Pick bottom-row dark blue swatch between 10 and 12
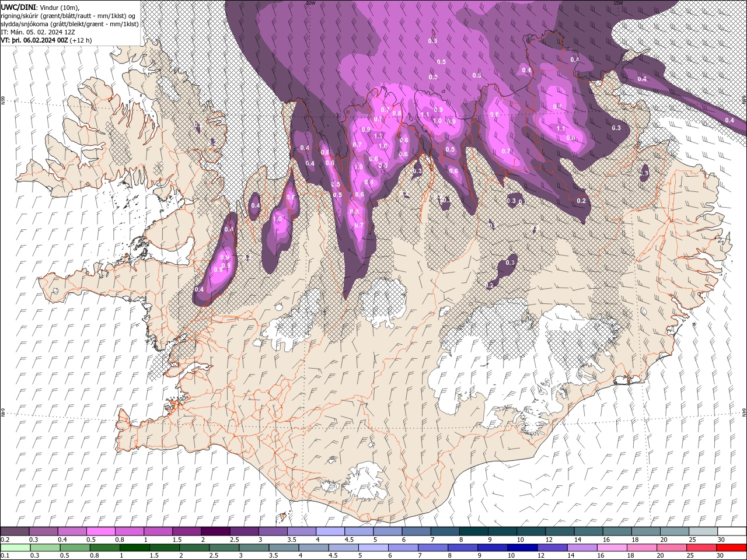This screenshot has width=747, height=560. 522,548
